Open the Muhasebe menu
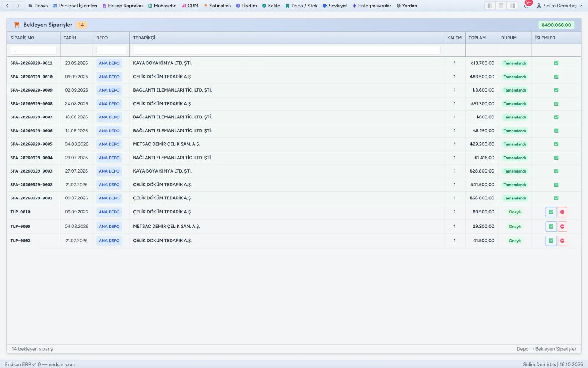This screenshot has height=368, width=588. coord(162,6)
